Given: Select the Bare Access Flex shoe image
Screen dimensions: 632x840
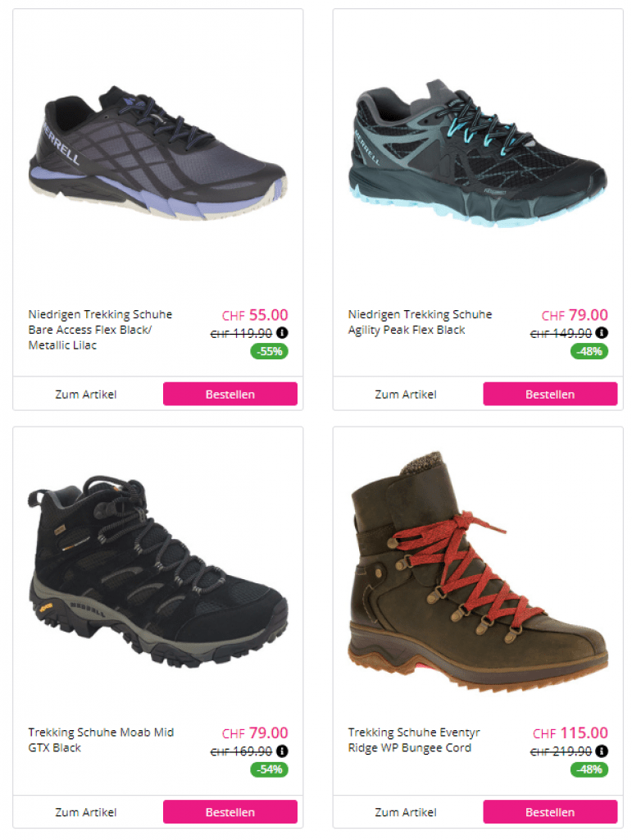Looking at the screenshot, I should (x=158, y=153).
